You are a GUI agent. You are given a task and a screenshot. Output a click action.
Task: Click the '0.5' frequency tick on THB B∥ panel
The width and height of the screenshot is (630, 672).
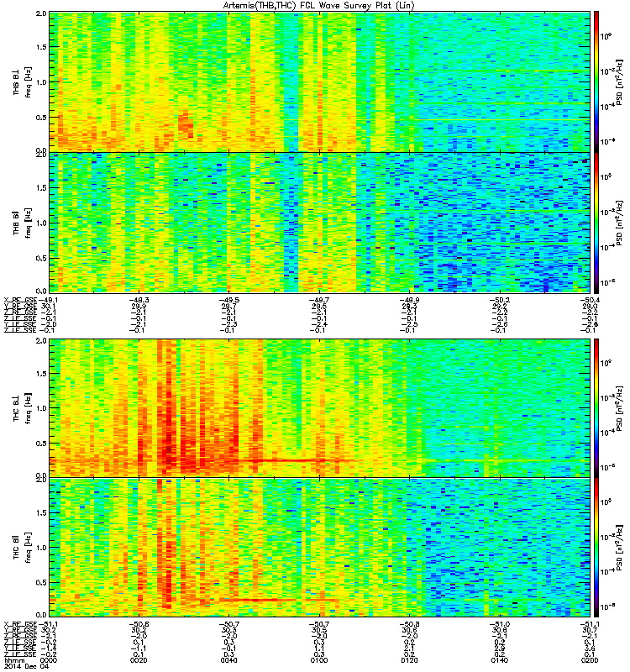coord(41,258)
